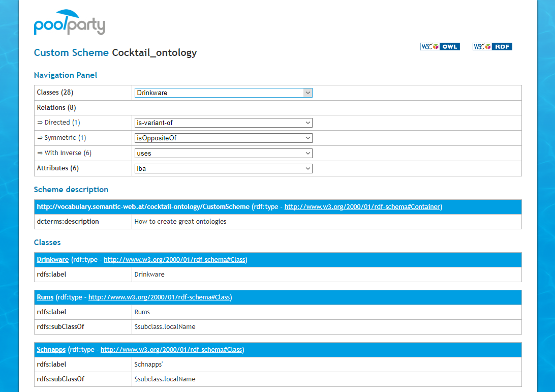Open the W3C OWL badge
The image size is (555, 392).
point(440,47)
